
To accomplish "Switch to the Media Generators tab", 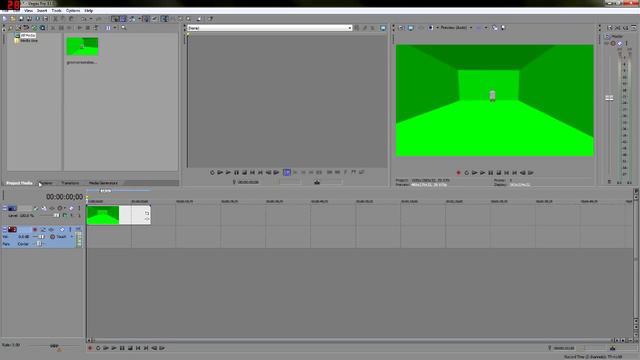I will pos(103,183).
